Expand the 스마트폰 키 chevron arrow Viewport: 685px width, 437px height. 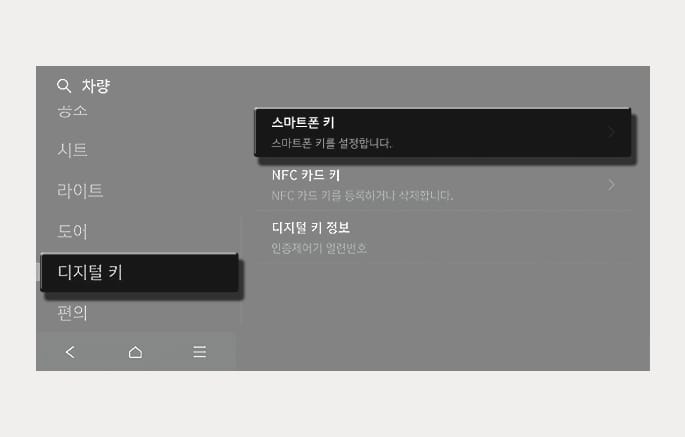pos(612,132)
